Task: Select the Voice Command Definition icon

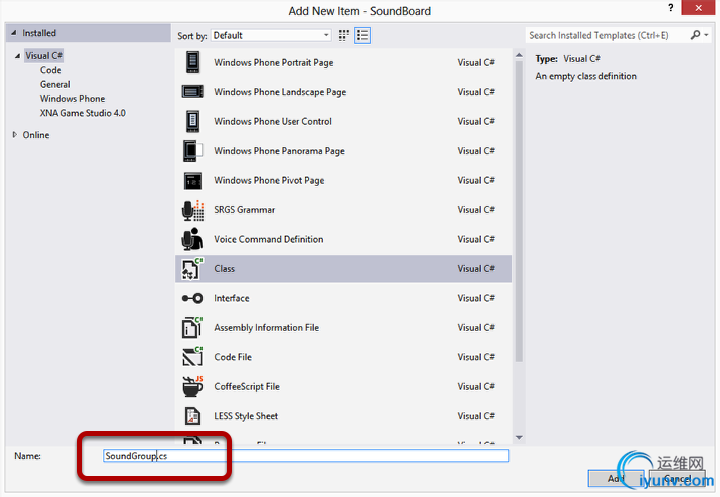Action: [x=192, y=239]
